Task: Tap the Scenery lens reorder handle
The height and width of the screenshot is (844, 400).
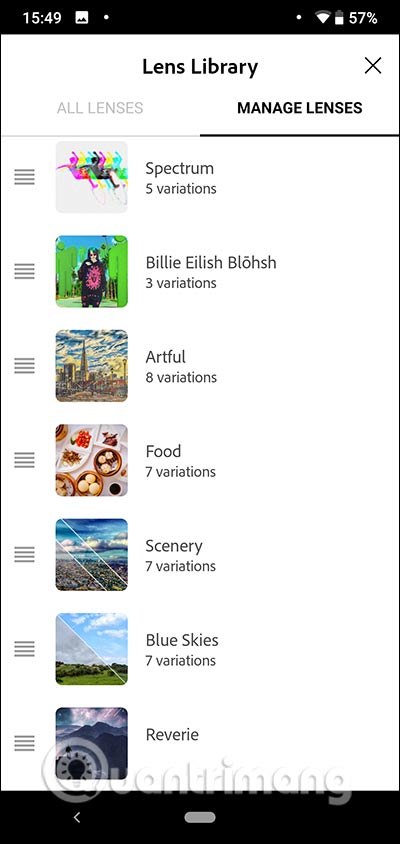Action: point(24,554)
